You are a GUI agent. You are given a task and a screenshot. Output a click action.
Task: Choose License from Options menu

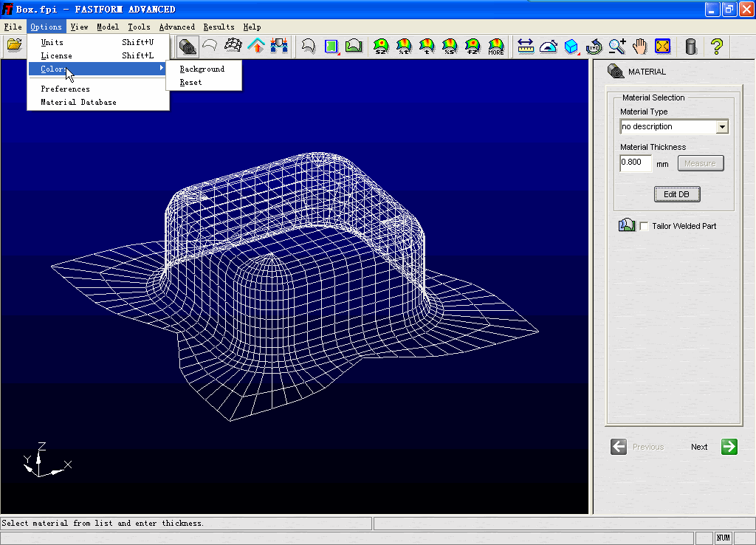(x=98, y=55)
